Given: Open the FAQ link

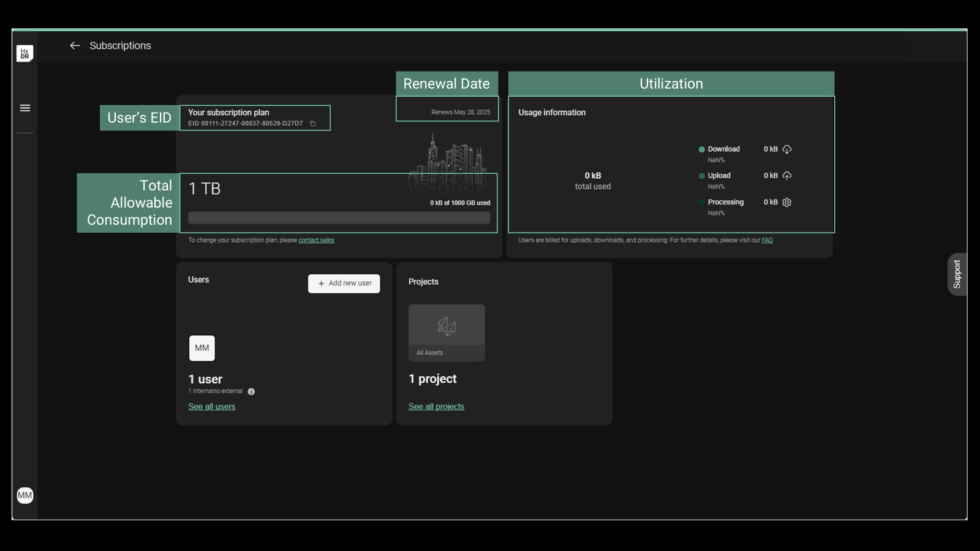Looking at the screenshot, I should 767,241.
